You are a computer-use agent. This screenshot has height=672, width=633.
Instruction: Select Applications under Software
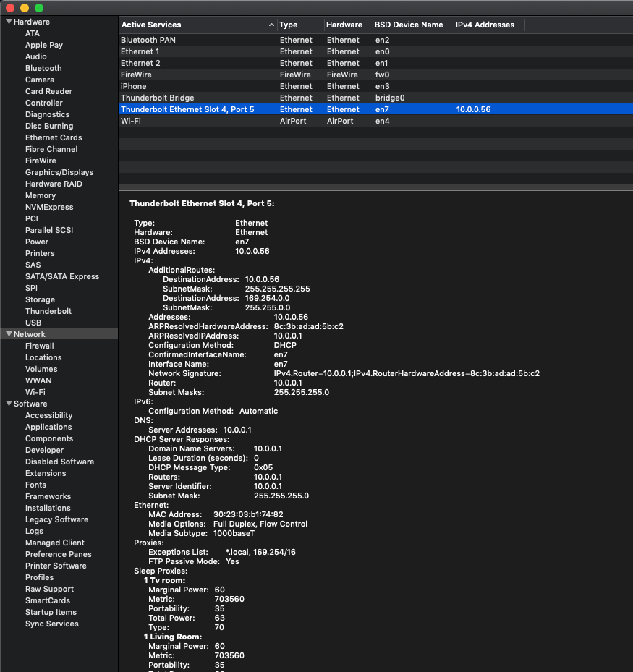(48, 427)
